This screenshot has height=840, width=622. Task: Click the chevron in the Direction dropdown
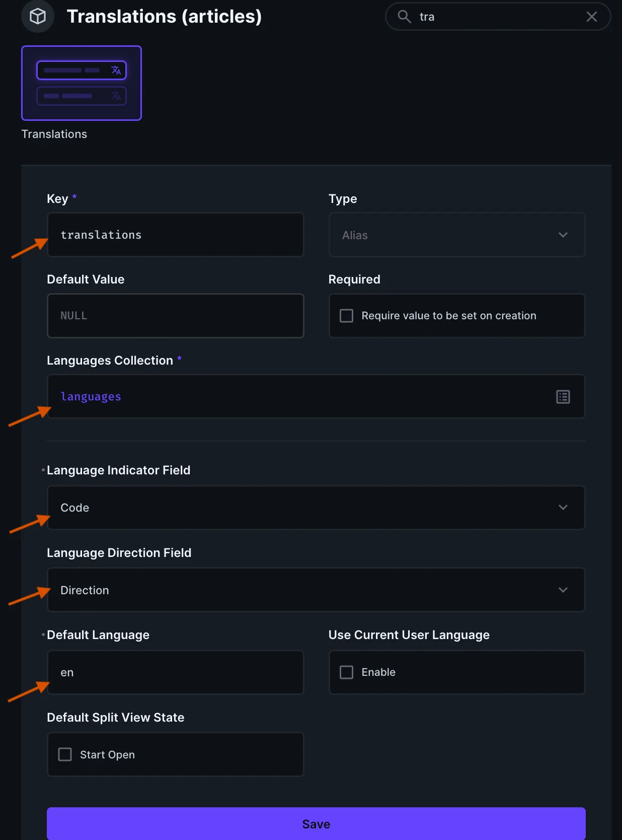(563, 590)
